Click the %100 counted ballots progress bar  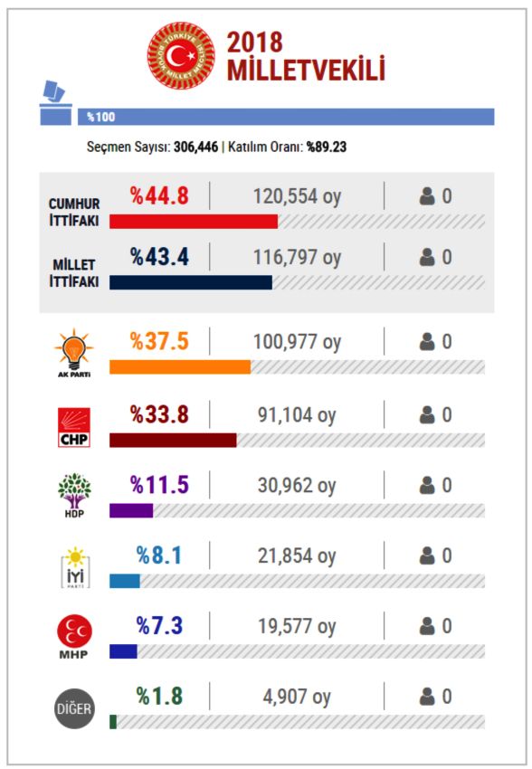click(x=286, y=117)
